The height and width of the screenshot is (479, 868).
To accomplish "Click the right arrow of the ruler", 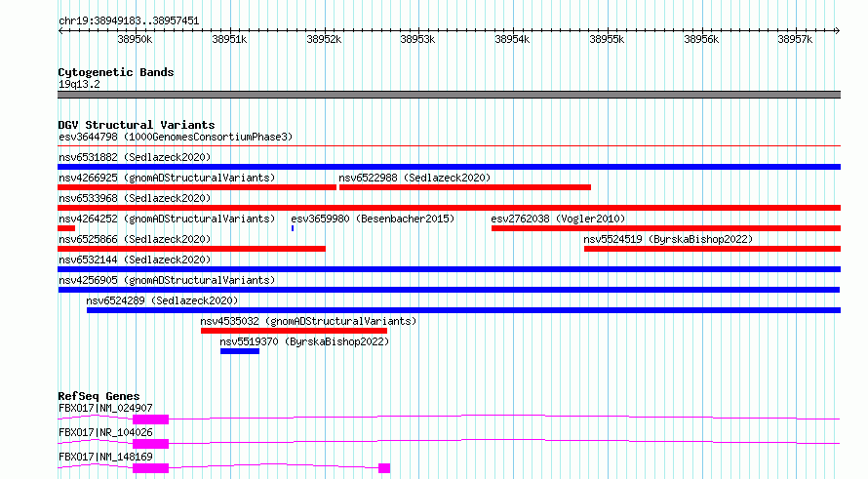I will click(837, 30).
